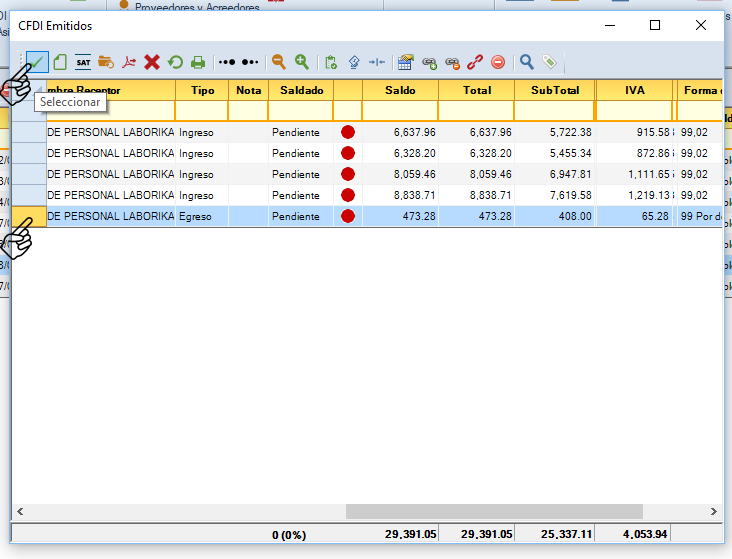Sort by the Saldado column header
Image resolution: width=732 pixels, height=559 pixels.
point(301,90)
